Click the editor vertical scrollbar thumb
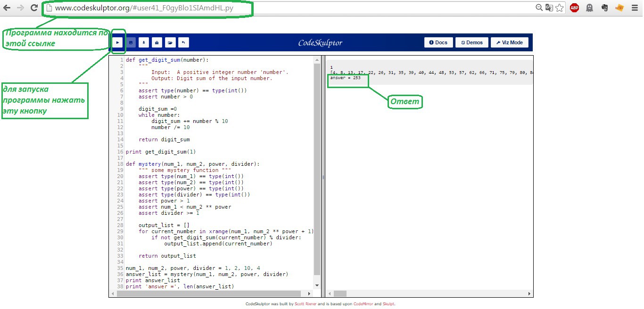 (x=317, y=170)
